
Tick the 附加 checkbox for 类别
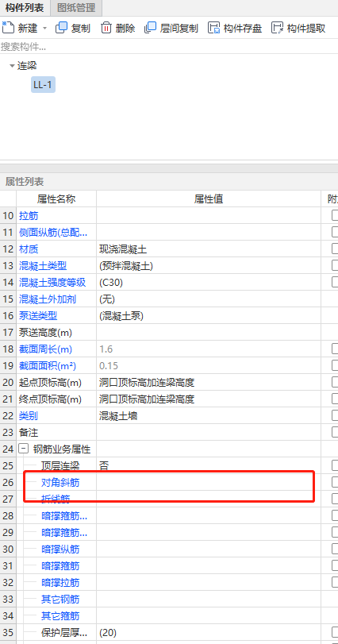point(335,415)
